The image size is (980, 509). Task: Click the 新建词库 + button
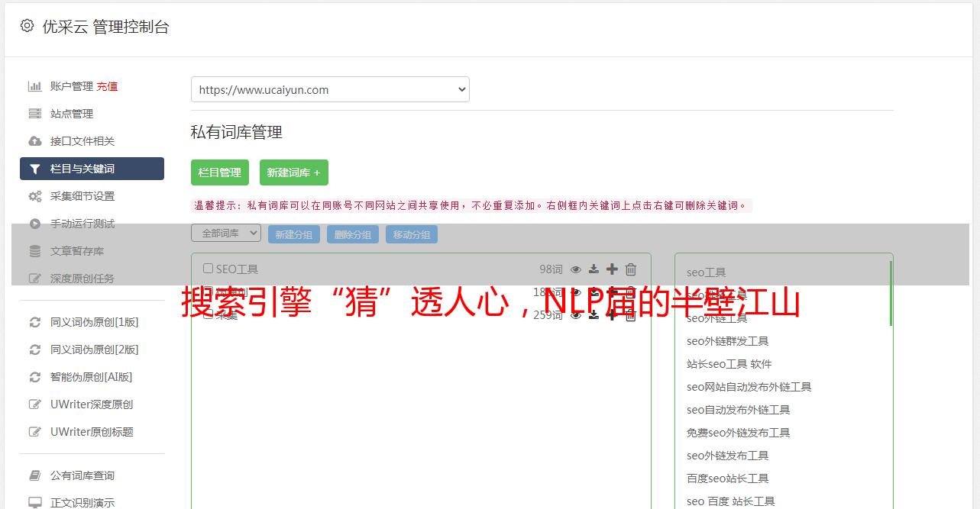294,172
